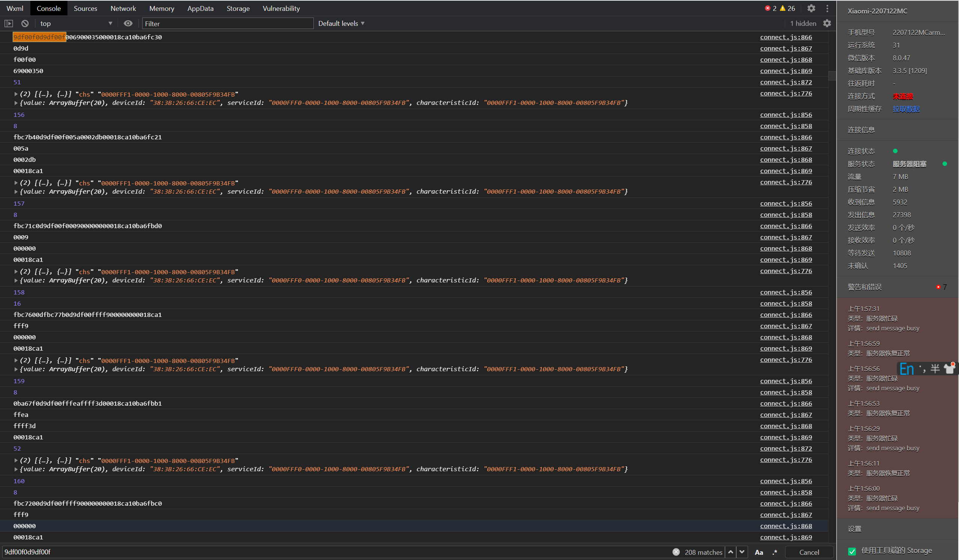This screenshot has width=959, height=560.
Task: Switch to the Sources tab
Action: pos(85,8)
